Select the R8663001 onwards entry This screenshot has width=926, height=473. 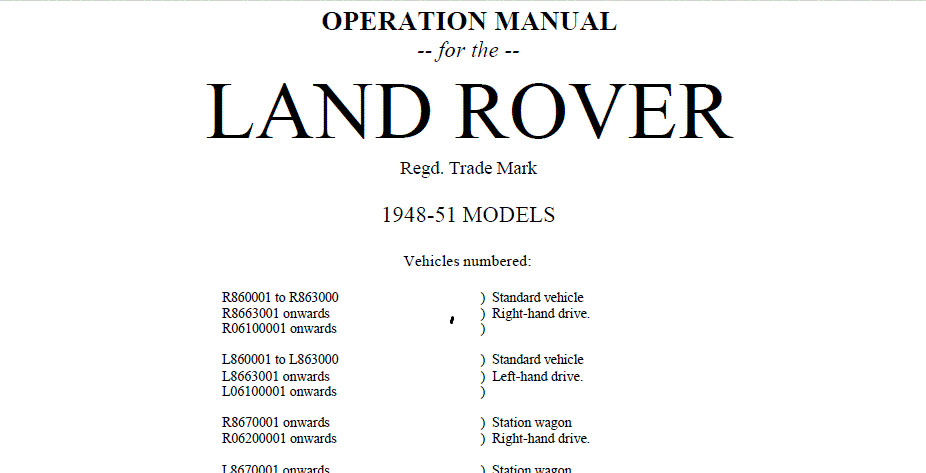point(275,314)
